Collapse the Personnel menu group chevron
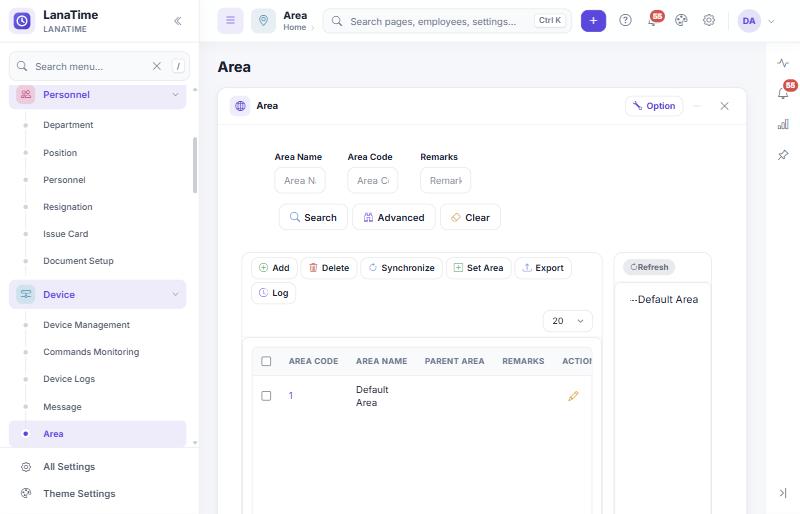The height and width of the screenshot is (514, 800). pos(176,94)
